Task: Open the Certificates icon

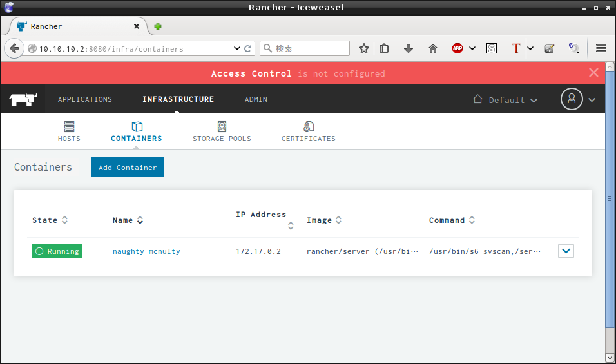Action: tap(309, 126)
